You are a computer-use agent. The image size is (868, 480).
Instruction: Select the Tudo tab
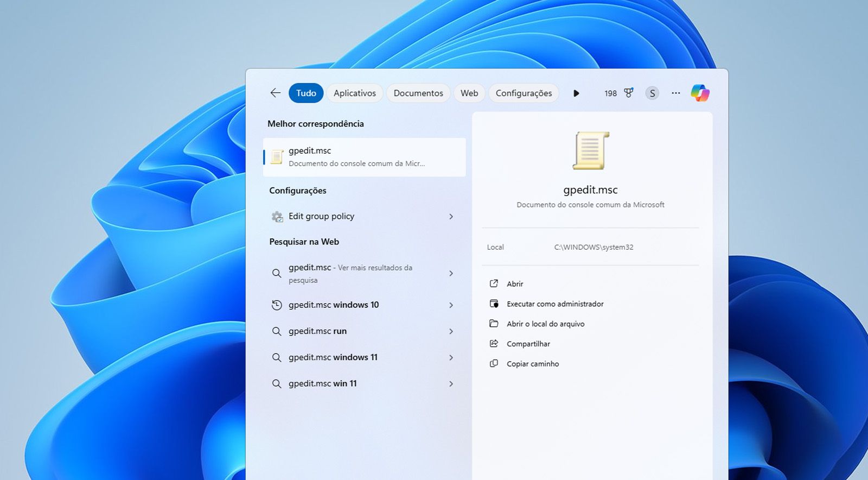(306, 93)
